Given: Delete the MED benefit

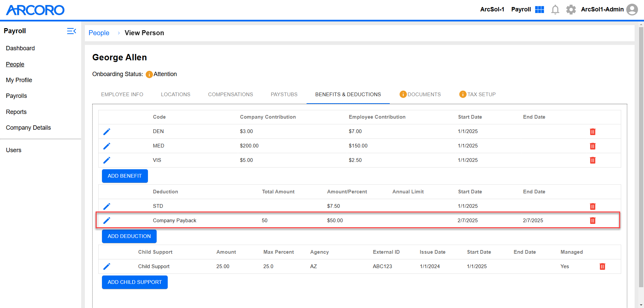Looking at the screenshot, I should click(593, 146).
